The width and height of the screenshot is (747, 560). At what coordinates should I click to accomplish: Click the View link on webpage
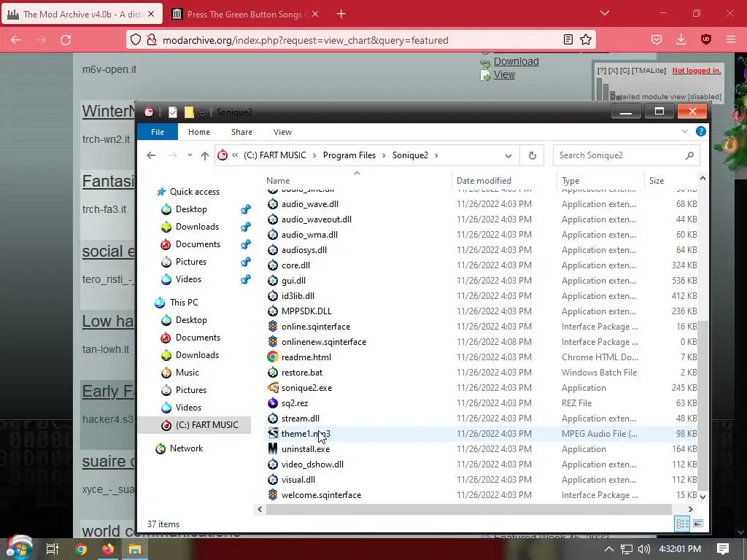coord(504,75)
